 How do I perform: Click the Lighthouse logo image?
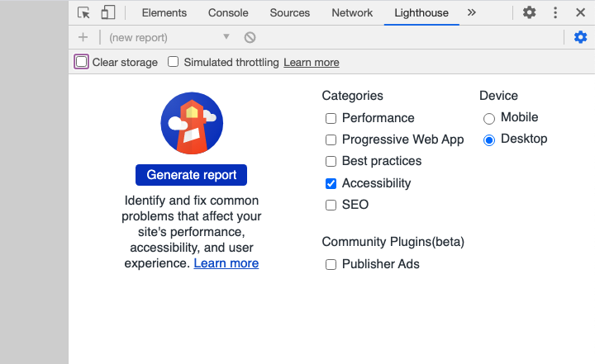tap(192, 123)
